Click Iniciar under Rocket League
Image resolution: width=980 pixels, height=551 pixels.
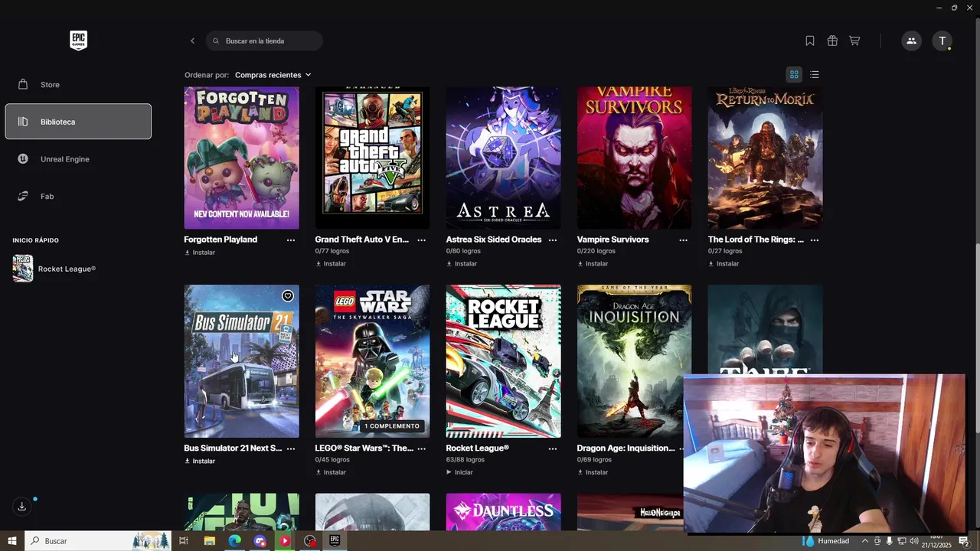459,472
